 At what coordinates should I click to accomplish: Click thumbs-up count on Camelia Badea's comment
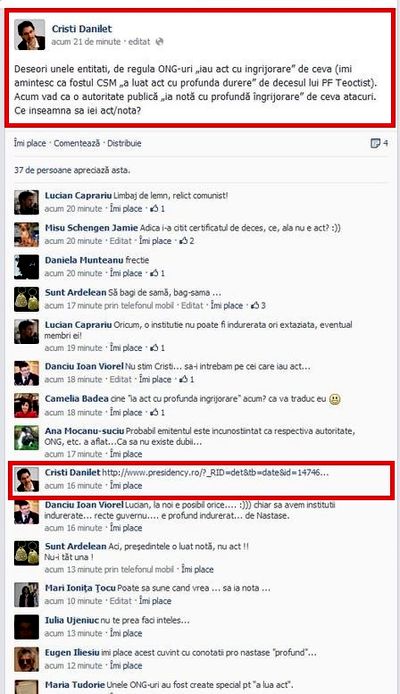click(158, 413)
